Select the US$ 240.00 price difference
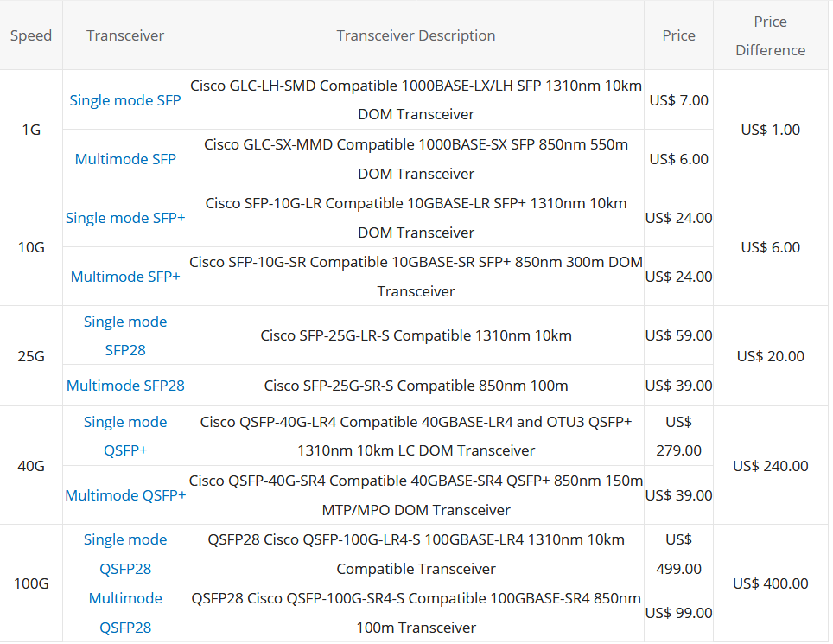The image size is (833, 644). [x=770, y=466]
